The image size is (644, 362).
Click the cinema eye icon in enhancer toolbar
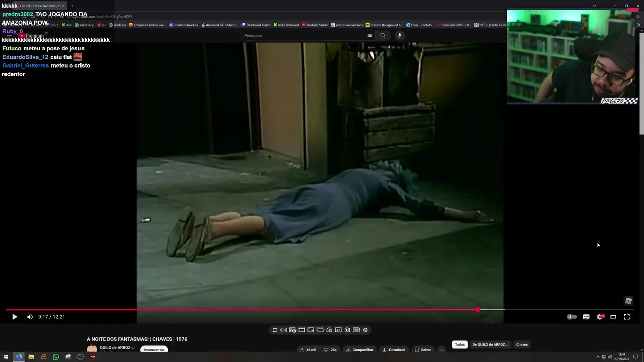click(293, 330)
